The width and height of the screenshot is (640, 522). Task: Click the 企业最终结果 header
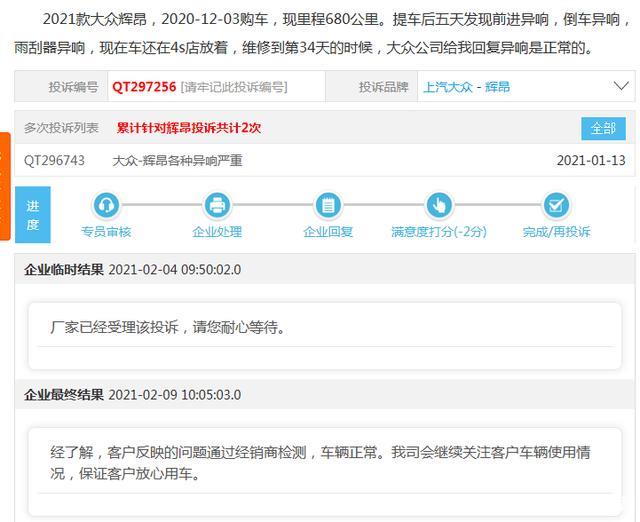pyautogui.click(x=64, y=395)
